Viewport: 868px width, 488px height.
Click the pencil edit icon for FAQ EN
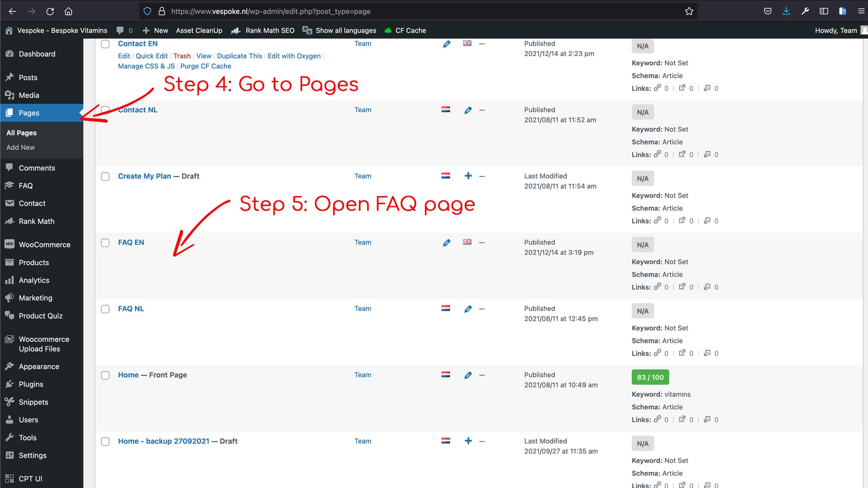pos(446,243)
